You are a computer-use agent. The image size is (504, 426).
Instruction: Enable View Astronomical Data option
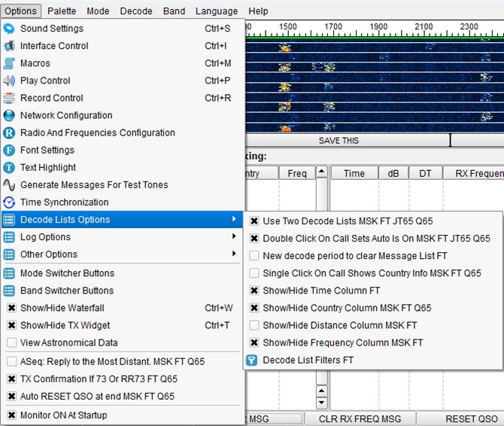11,342
